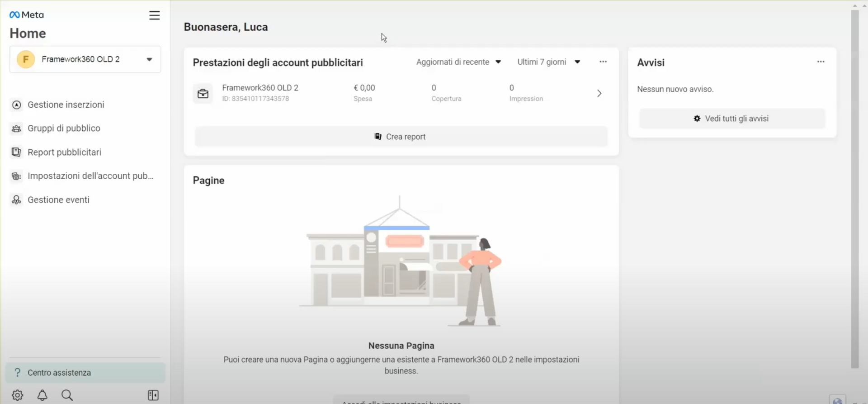Open more options for Prestazioni card
Viewport: 868px width, 404px height.
pyautogui.click(x=603, y=62)
